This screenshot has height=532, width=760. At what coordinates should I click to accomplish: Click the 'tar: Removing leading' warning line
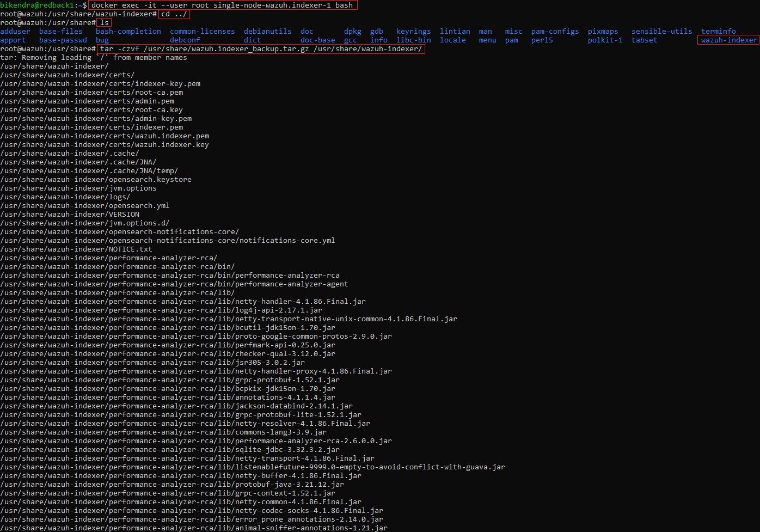click(94, 57)
